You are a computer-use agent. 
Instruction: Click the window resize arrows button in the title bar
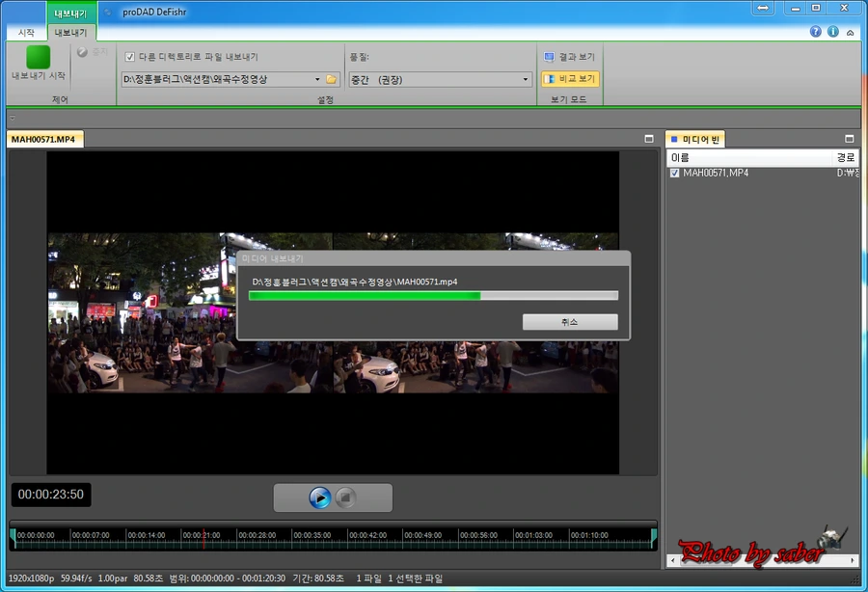pyautogui.click(x=763, y=9)
